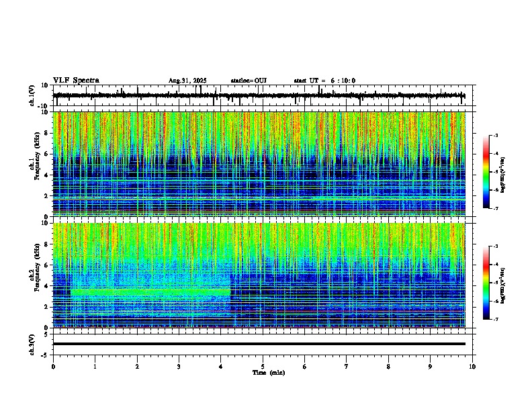Click the '7' tick label on time axis

coord(347,367)
